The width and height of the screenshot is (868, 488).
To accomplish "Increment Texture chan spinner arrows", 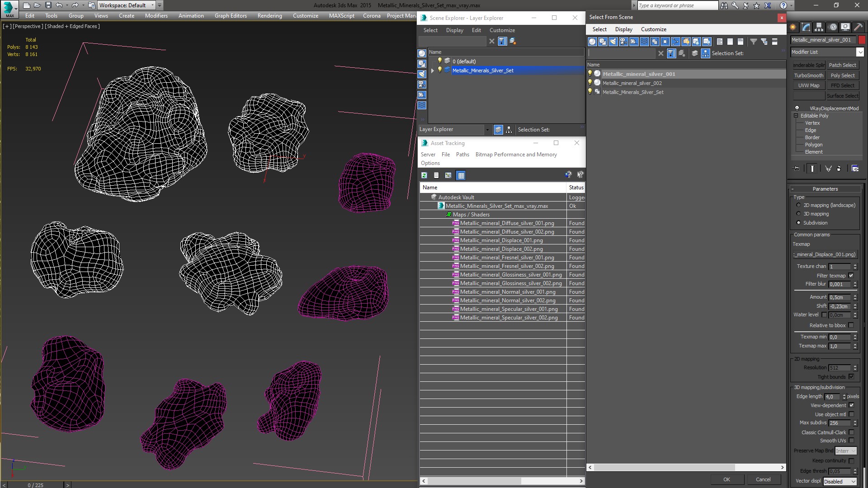I will tap(855, 267).
